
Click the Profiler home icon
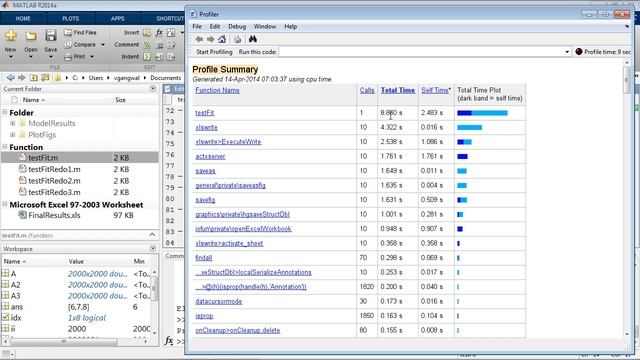(x=222, y=39)
